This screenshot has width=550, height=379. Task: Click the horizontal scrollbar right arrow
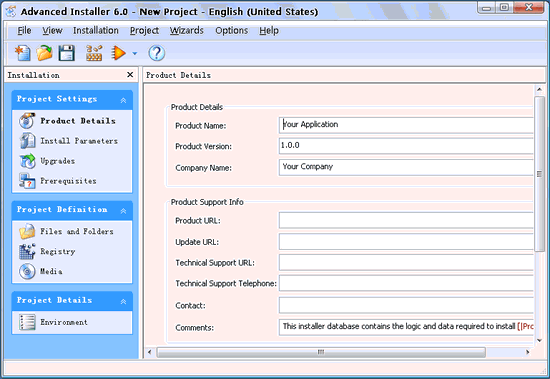point(528,352)
